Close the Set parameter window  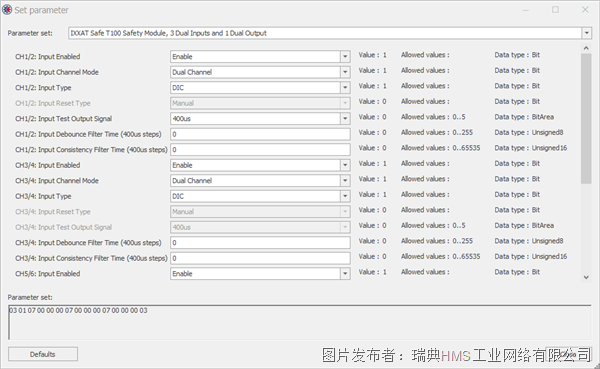585,10
